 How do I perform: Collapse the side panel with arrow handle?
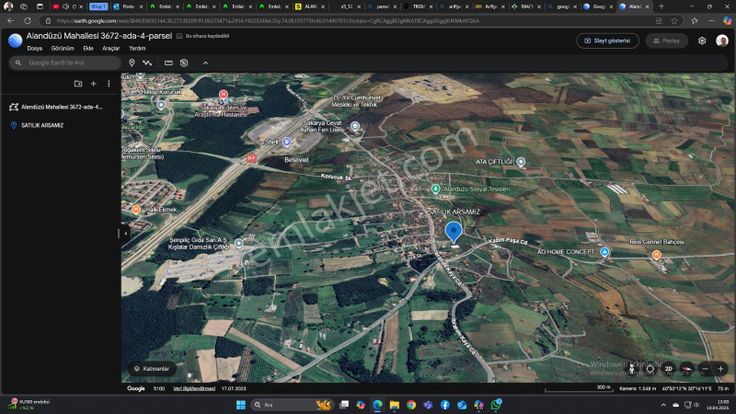(x=125, y=233)
